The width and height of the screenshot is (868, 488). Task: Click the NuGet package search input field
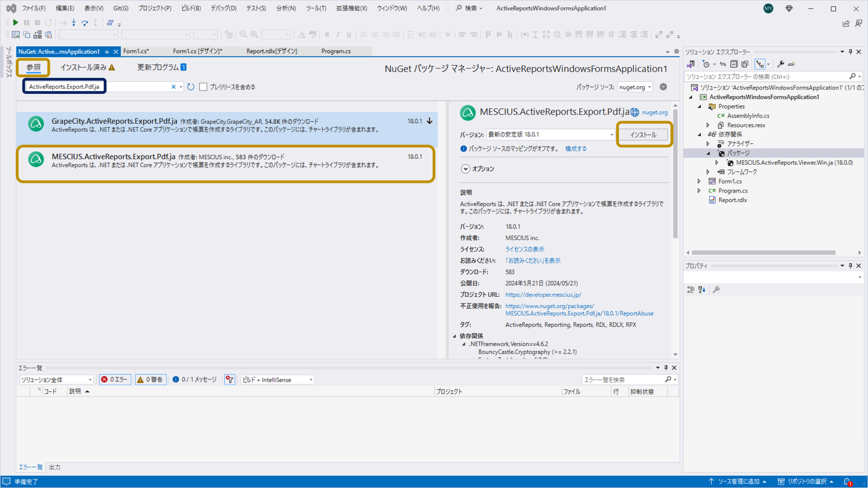(97, 87)
